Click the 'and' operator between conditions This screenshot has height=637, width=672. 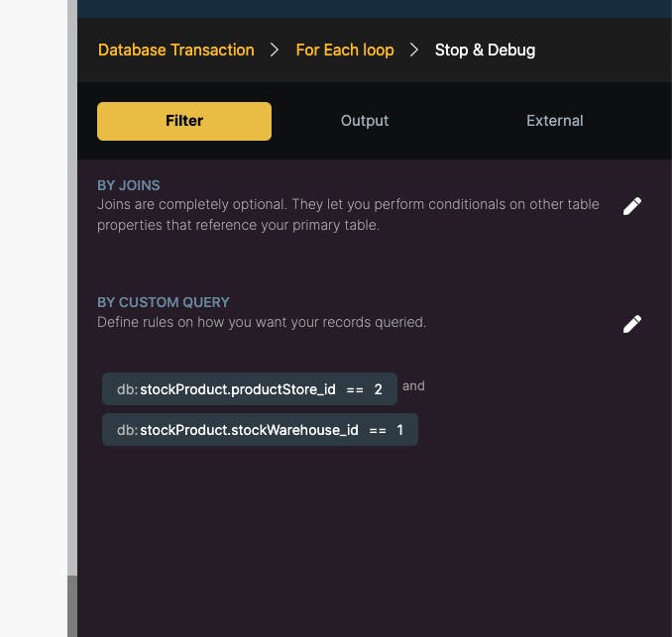[x=413, y=386]
